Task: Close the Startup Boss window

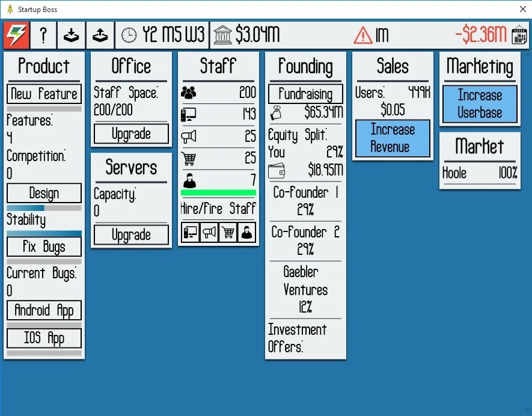Action: tap(523, 9)
